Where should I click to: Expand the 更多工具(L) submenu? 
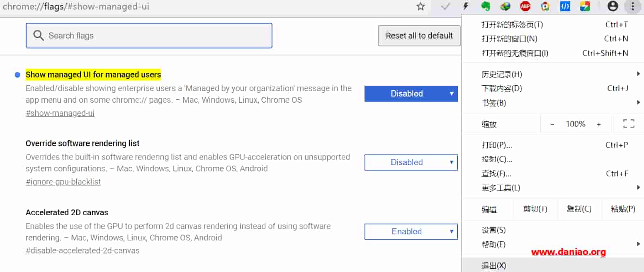[x=552, y=188]
